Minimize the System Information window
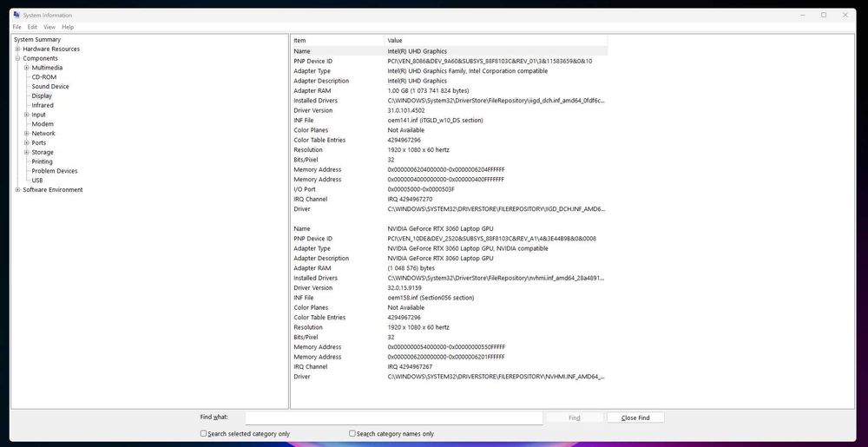Image resolution: width=868 pixels, height=447 pixels. [x=803, y=15]
